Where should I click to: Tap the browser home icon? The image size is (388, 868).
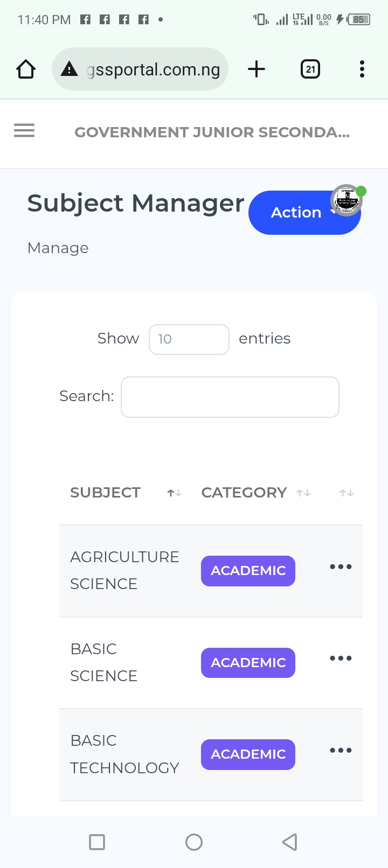pyautogui.click(x=26, y=69)
